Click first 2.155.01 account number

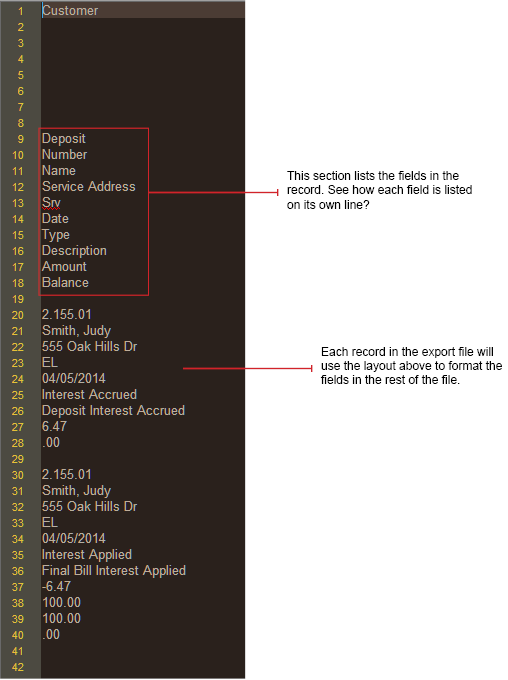tap(67, 314)
